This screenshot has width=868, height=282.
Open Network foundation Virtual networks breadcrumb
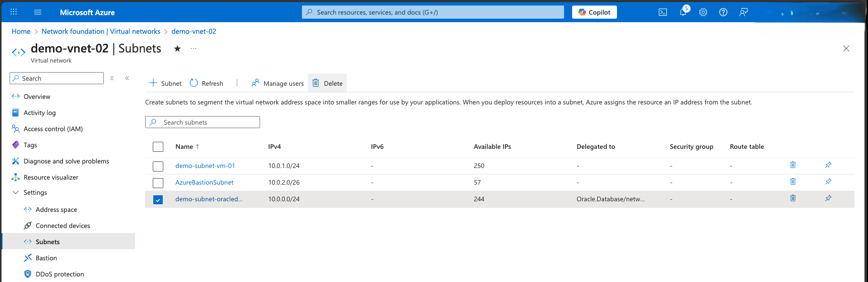click(101, 31)
